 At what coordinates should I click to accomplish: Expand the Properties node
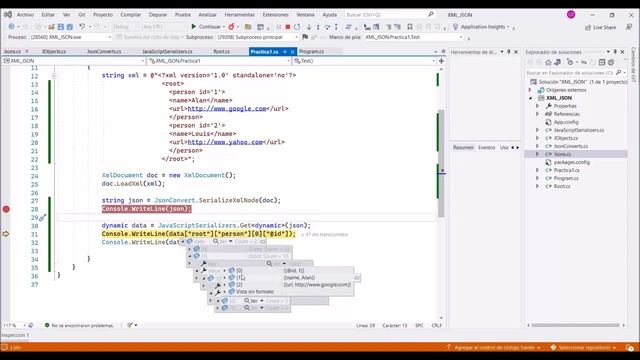(537, 106)
